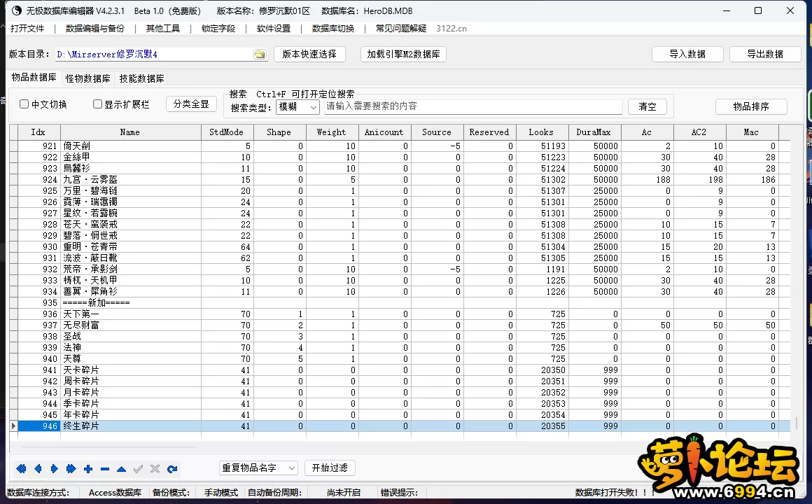Select the 天卡碎片 name cell

pyautogui.click(x=130, y=370)
